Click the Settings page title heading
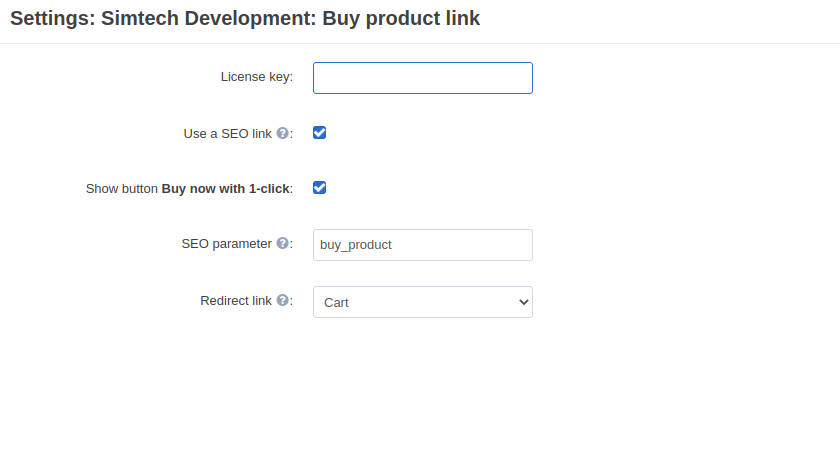 [x=245, y=18]
